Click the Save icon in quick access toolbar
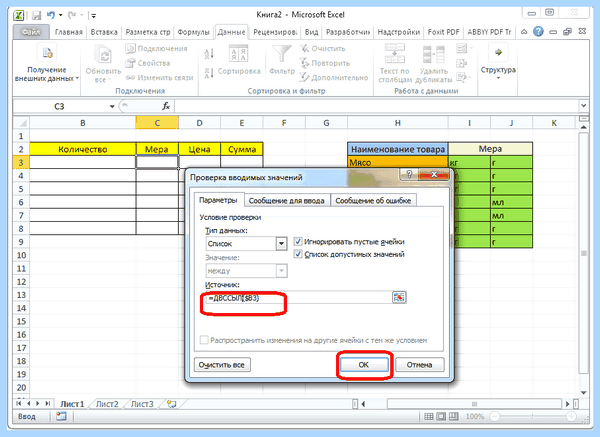600x437 pixels. tap(36, 15)
